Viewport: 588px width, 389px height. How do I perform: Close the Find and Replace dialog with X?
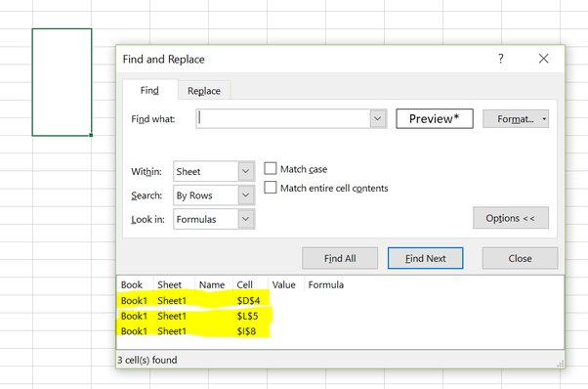pyautogui.click(x=543, y=59)
